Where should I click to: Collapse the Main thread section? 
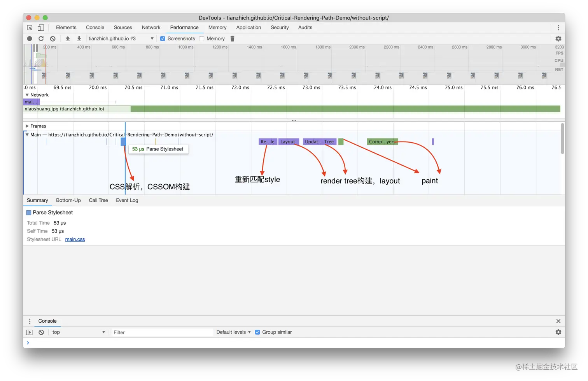click(27, 135)
